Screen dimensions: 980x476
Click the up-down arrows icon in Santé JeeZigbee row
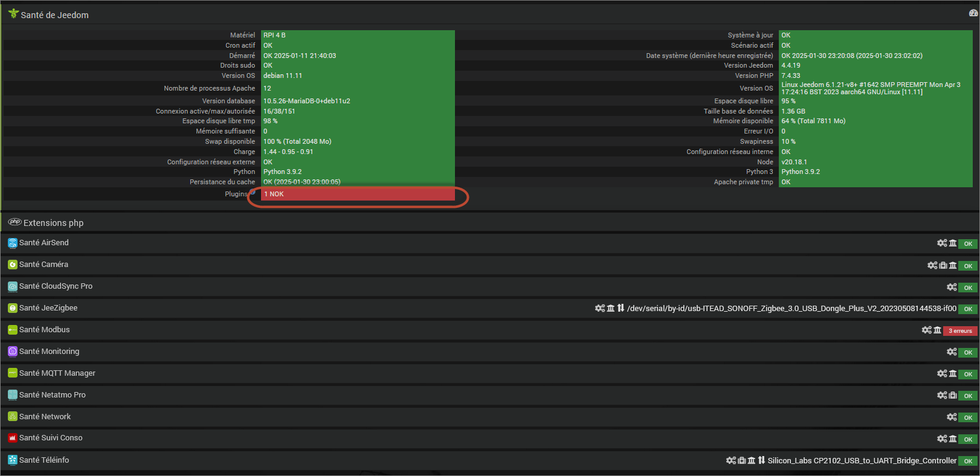[x=621, y=308]
